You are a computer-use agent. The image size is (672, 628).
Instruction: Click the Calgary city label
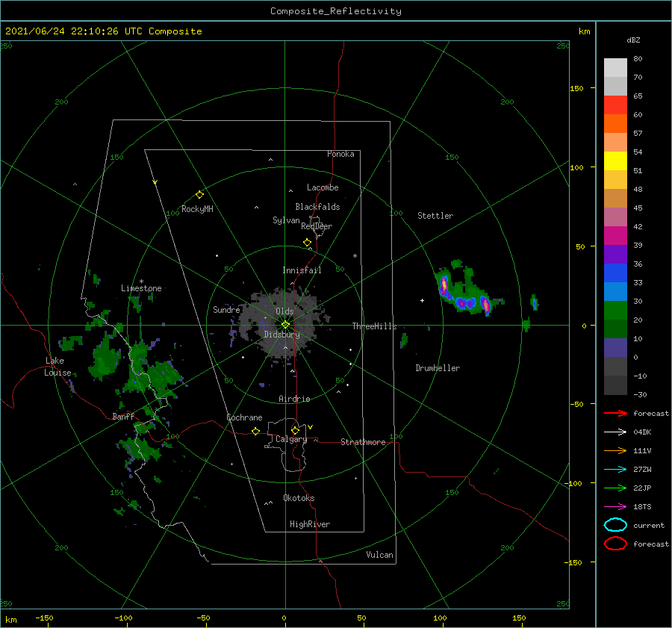click(291, 439)
